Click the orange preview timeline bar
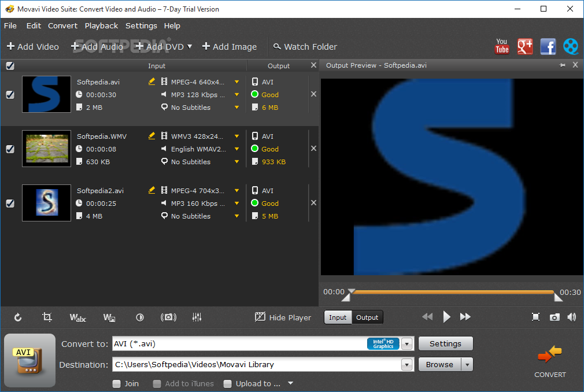The image size is (584, 392). [453, 292]
